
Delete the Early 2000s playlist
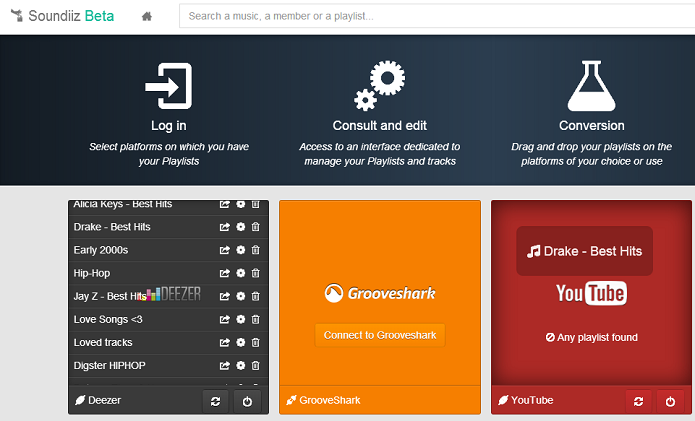pos(256,250)
